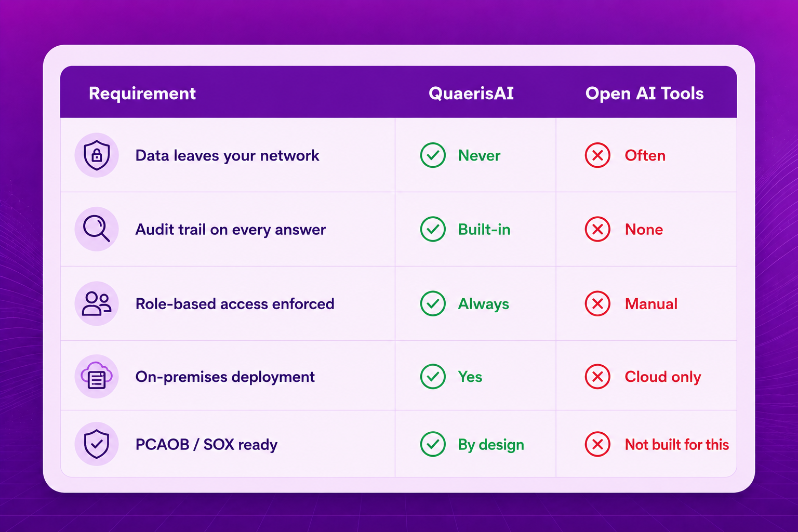The width and height of the screenshot is (798, 532).
Task: Click the PCAOB / SOX ready label
Action: 206,445
